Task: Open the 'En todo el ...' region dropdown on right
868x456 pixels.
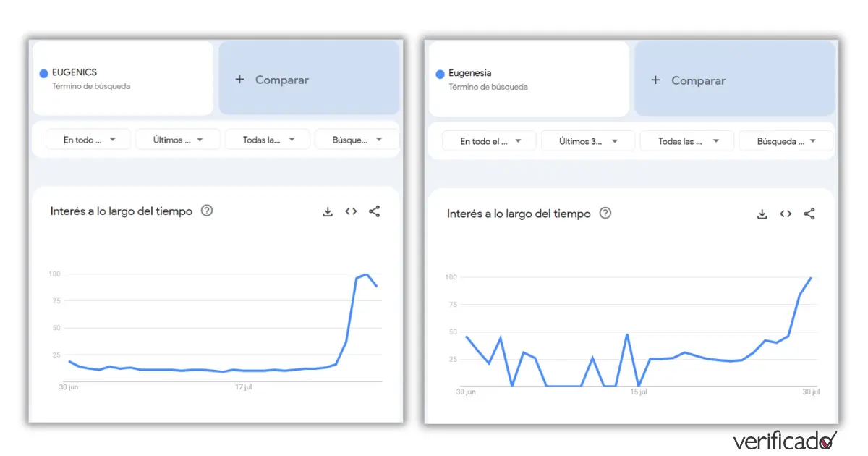Action: click(489, 141)
